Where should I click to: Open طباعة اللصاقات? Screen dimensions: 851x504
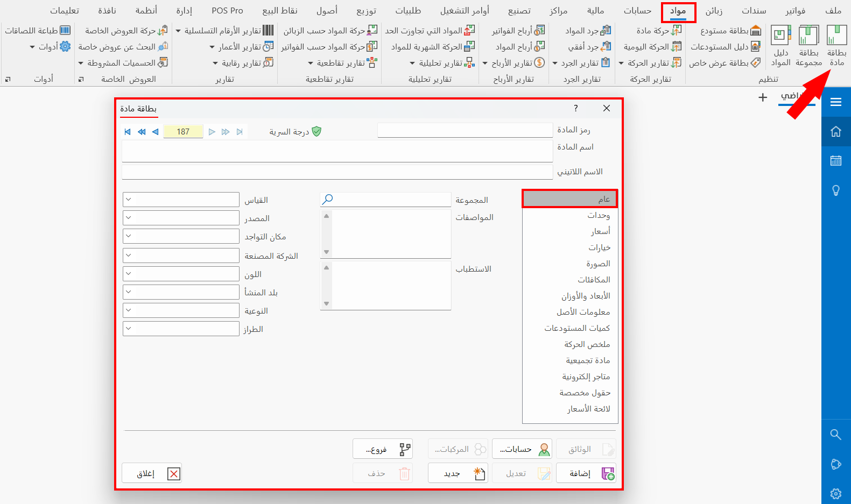click(x=38, y=31)
